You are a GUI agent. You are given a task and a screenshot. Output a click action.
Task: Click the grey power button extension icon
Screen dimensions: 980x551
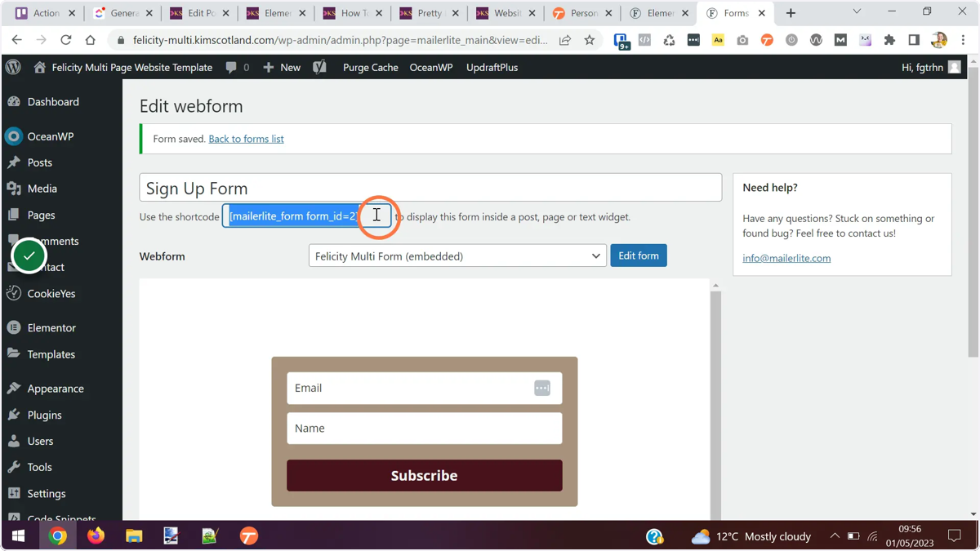[x=791, y=40]
